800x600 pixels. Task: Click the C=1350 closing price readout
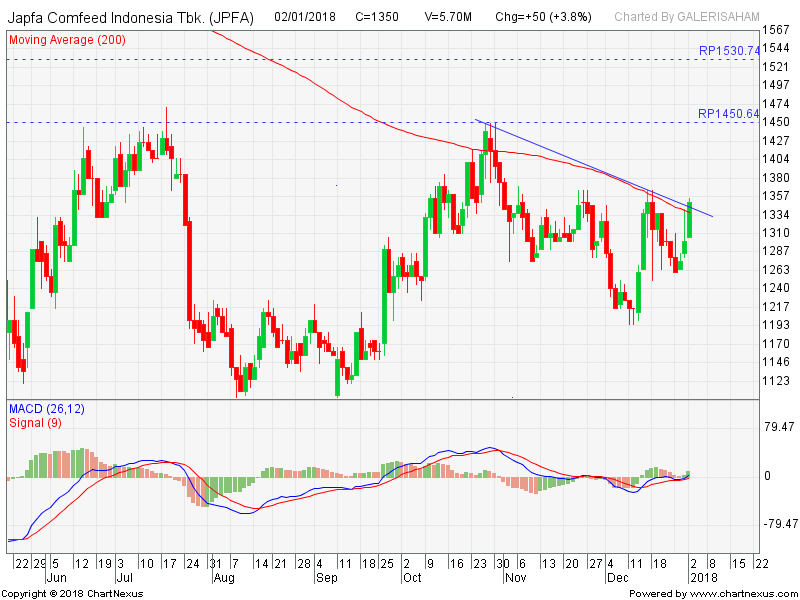click(x=378, y=17)
